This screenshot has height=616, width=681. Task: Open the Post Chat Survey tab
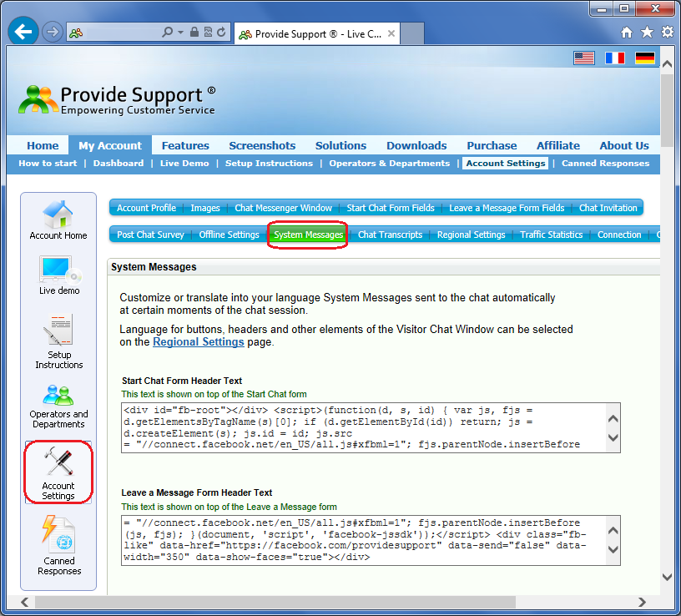pyautogui.click(x=150, y=235)
